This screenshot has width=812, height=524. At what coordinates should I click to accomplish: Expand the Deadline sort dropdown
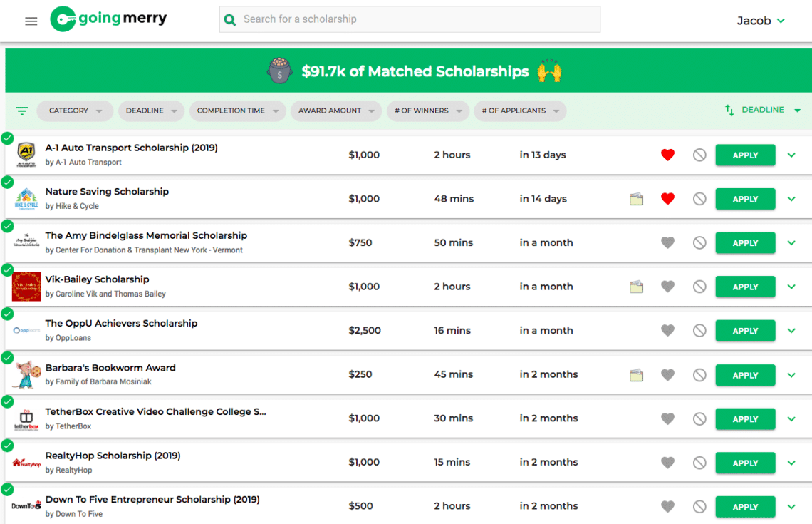763,110
